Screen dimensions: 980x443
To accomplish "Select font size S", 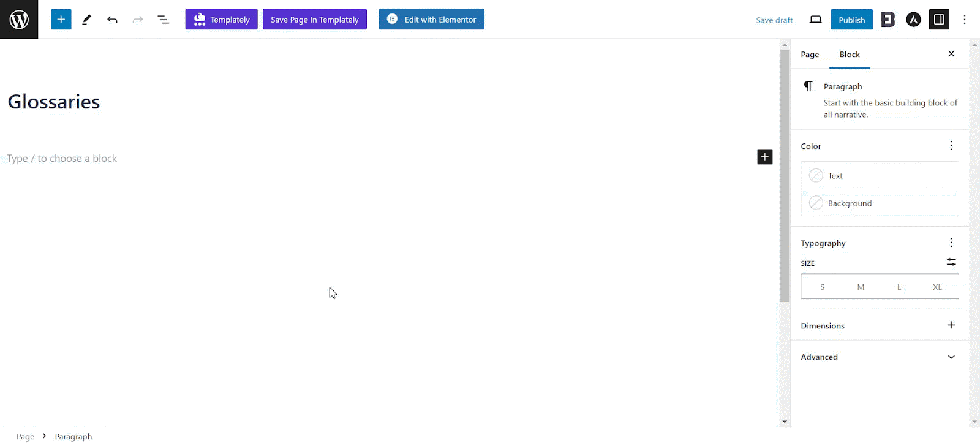I will 822,287.
